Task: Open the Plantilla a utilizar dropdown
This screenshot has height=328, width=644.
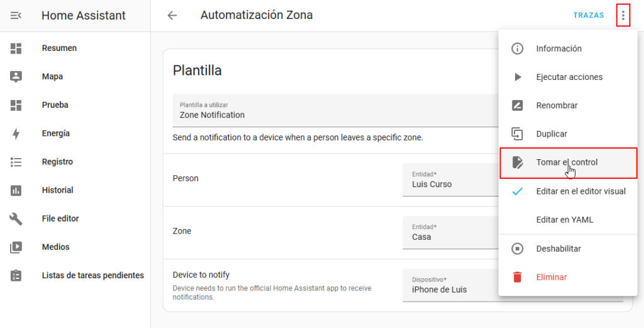Action: coord(333,110)
